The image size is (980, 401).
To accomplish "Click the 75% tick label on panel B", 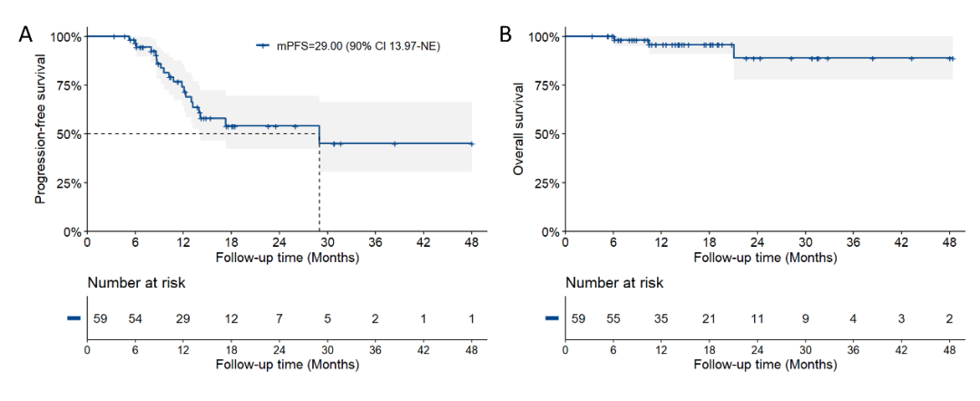I will [547, 85].
